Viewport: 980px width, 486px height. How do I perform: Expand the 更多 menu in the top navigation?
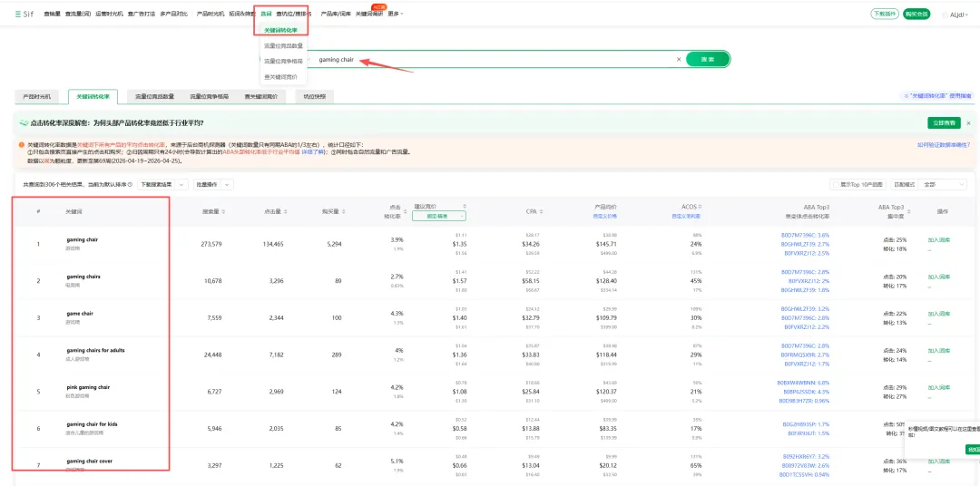pos(395,14)
